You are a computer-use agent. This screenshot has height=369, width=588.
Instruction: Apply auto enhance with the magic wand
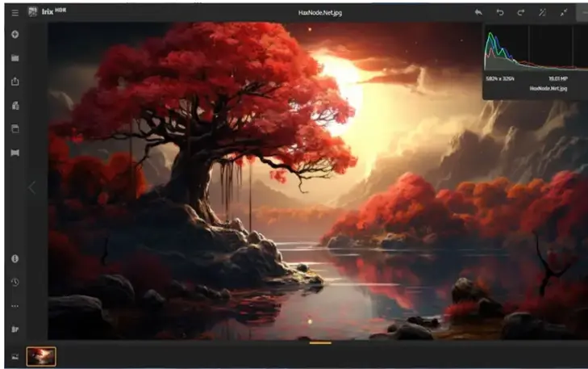(542, 13)
